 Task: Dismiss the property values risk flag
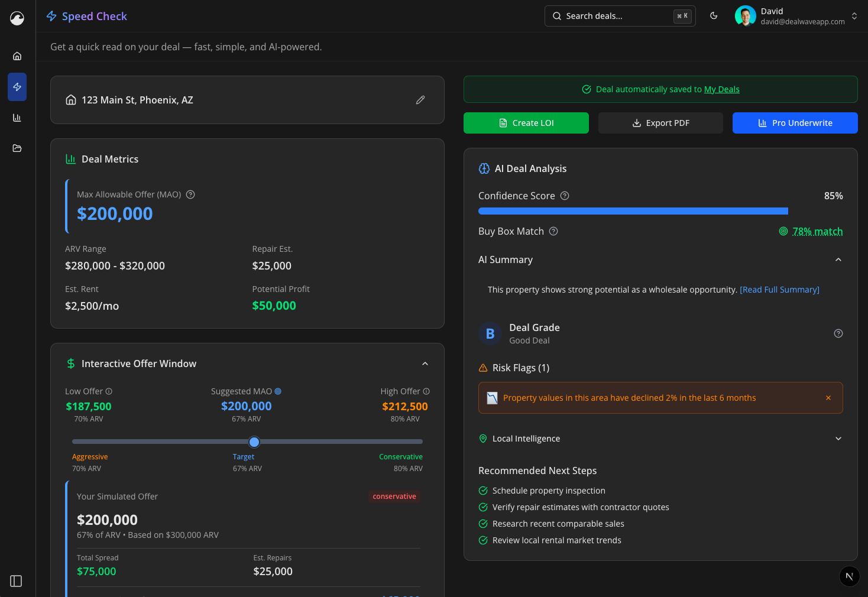pos(828,398)
